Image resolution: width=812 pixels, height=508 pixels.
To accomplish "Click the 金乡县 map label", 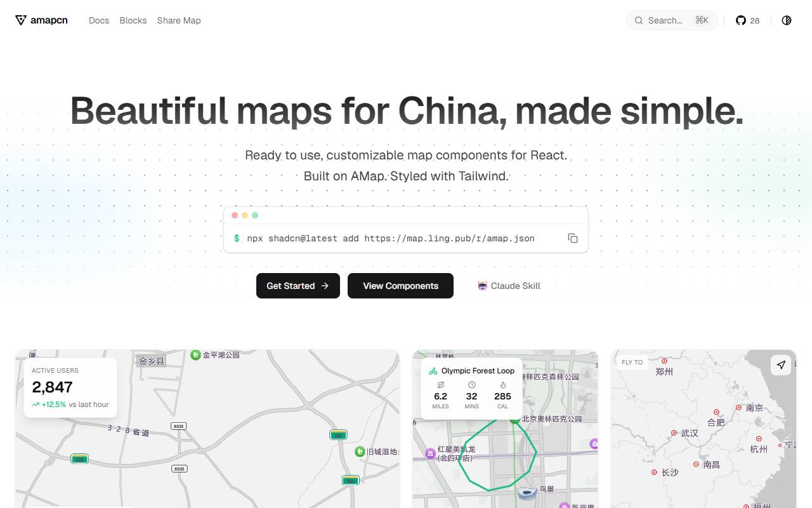I will click(x=152, y=361).
